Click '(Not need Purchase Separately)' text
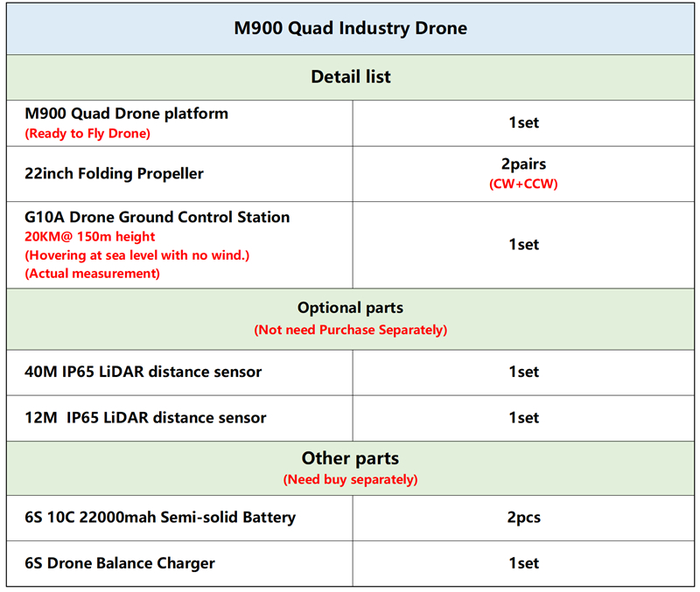 coord(351,330)
